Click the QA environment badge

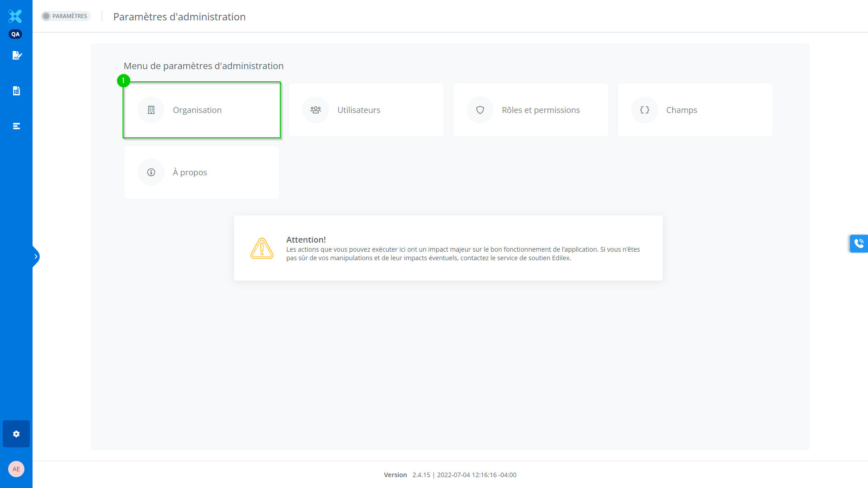15,34
